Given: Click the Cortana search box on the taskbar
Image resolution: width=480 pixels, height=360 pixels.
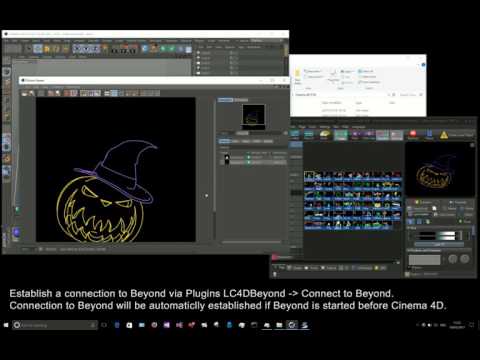Looking at the screenshot, I should click(x=55, y=325).
